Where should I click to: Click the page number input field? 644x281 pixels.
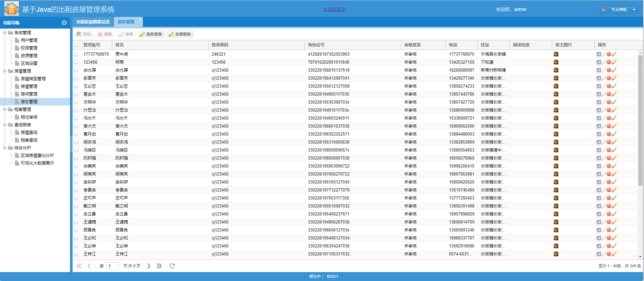pos(112,266)
